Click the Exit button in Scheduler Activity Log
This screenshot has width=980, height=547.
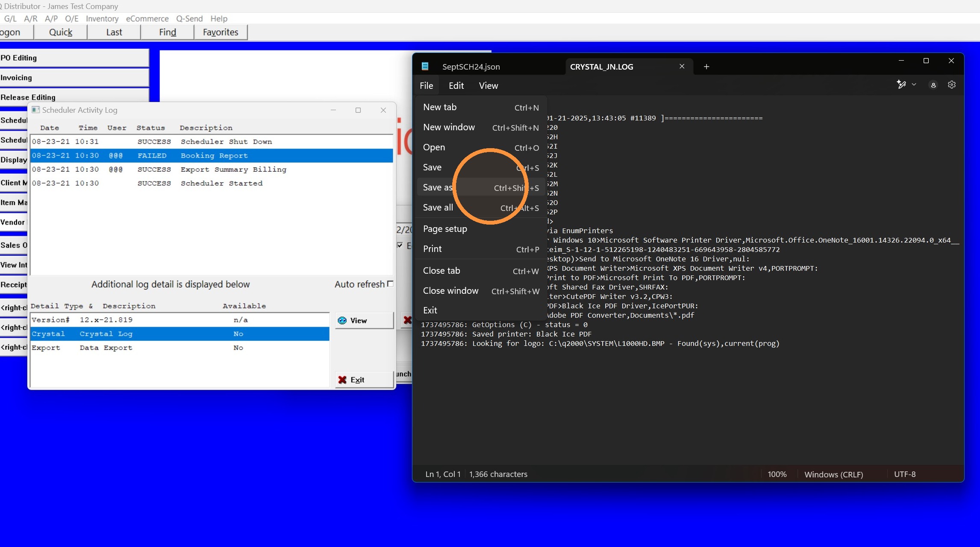pos(364,380)
